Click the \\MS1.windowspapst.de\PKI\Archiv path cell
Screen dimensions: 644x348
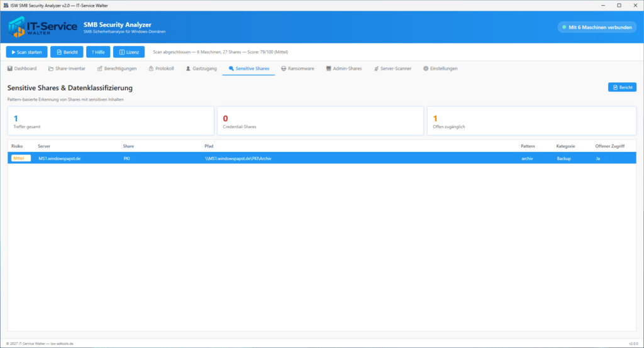coord(238,158)
